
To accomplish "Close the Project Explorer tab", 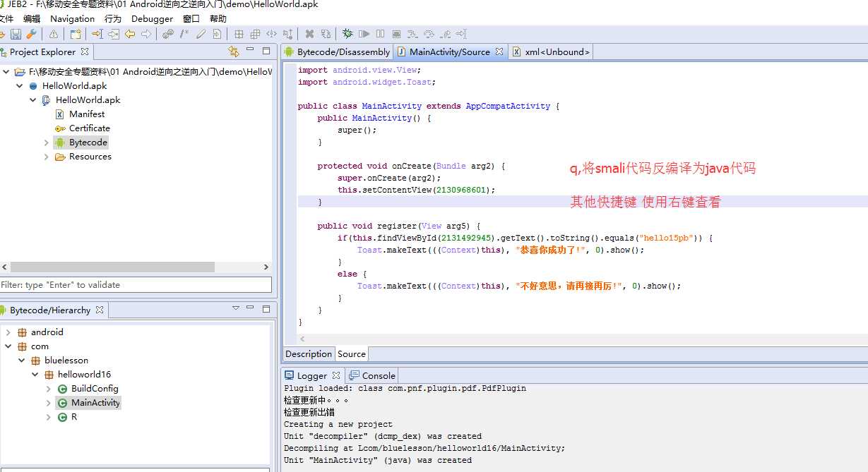I will [85, 52].
